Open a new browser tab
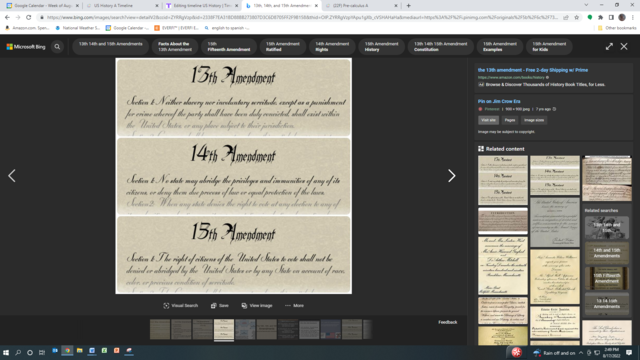Image resolution: width=640 pixels, height=360 pixels. coord(409,6)
